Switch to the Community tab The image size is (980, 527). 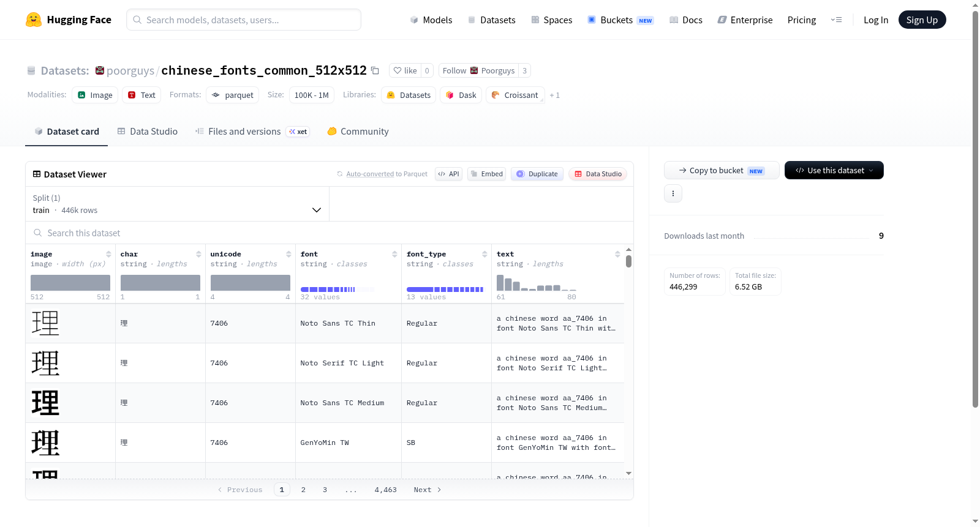358,132
